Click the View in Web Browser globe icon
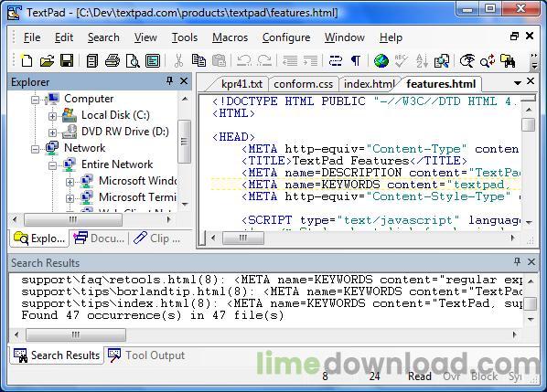 coord(381,60)
